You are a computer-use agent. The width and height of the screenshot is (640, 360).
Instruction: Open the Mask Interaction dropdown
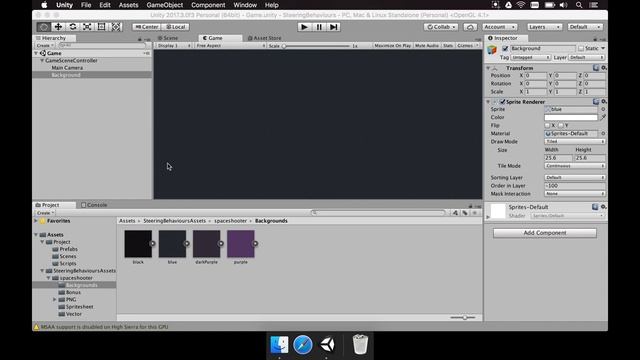coord(575,194)
